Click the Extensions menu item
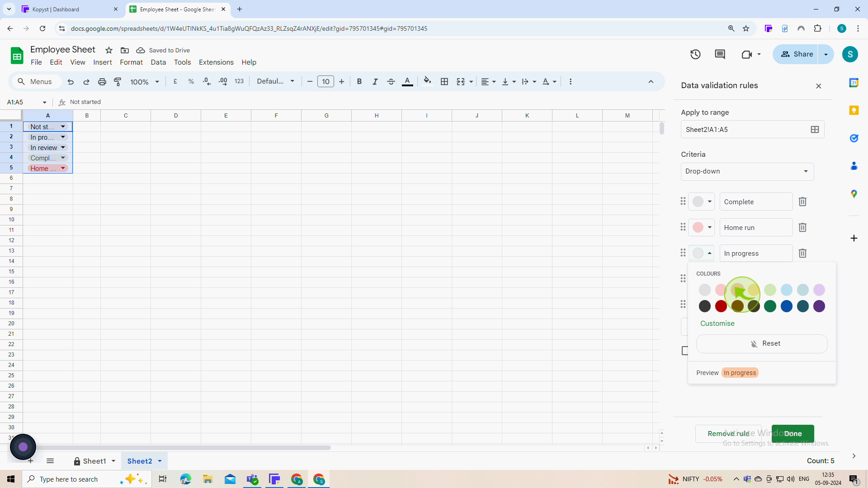Image resolution: width=868 pixels, height=488 pixels. coord(216,62)
